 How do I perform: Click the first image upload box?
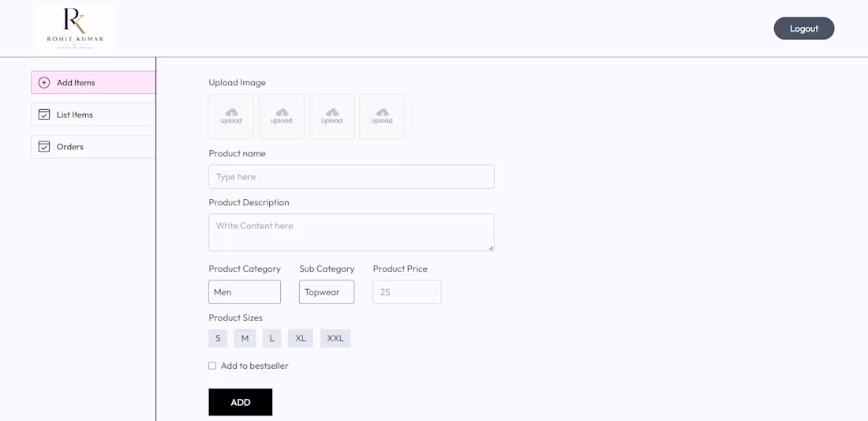click(231, 116)
